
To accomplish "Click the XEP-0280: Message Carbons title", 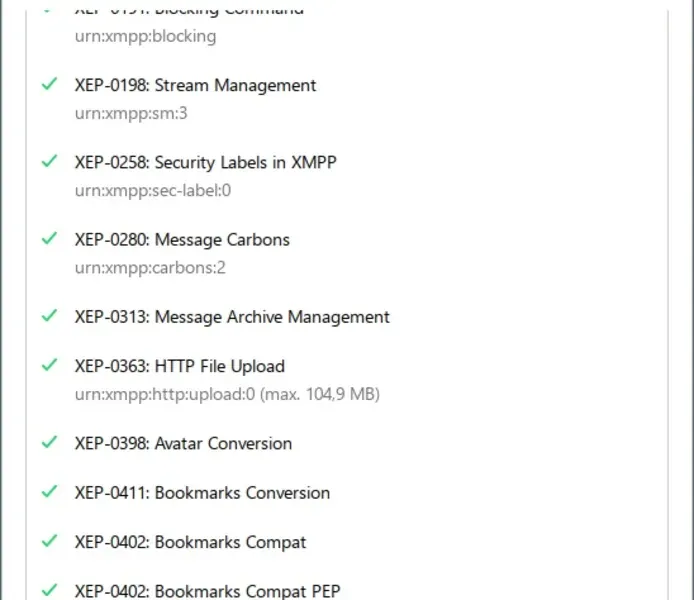I will 182,240.
